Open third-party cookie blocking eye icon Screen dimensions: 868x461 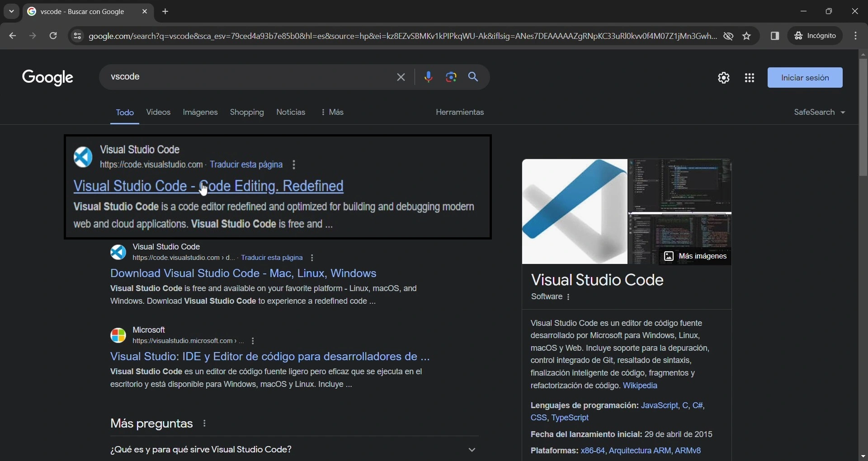tap(728, 36)
